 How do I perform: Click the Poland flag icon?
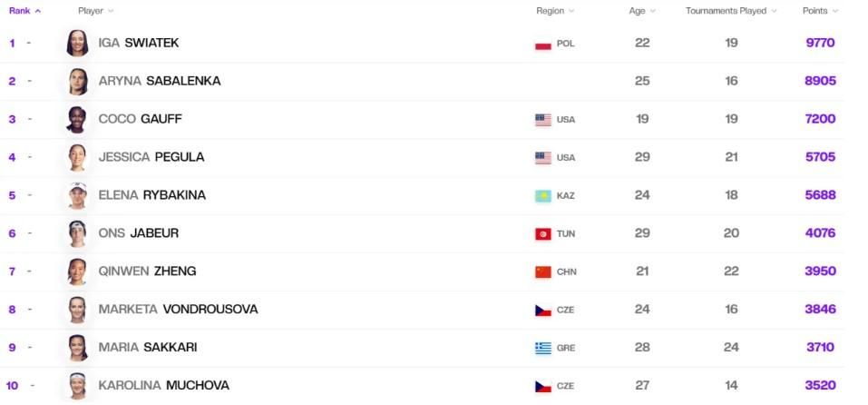pos(543,44)
